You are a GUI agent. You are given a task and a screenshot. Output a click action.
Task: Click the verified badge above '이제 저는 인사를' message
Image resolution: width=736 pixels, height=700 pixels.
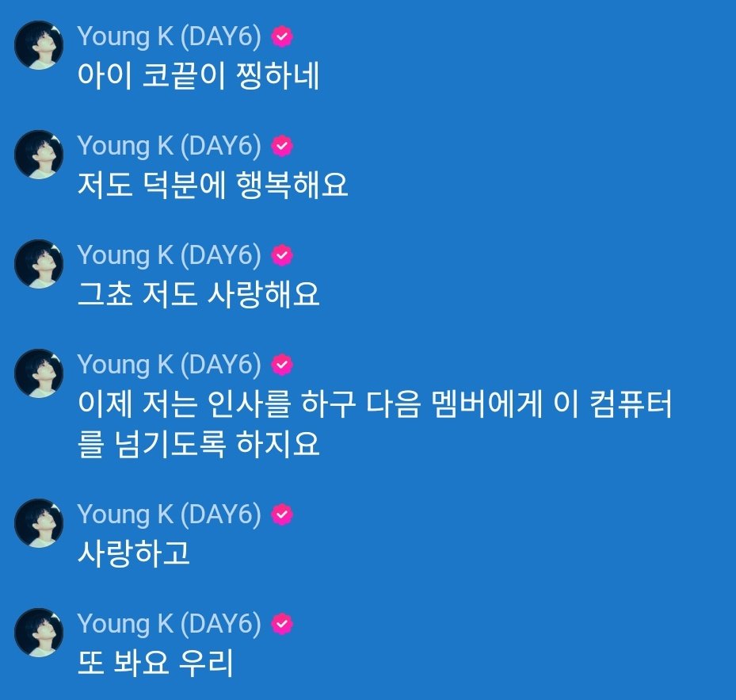pos(282,365)
